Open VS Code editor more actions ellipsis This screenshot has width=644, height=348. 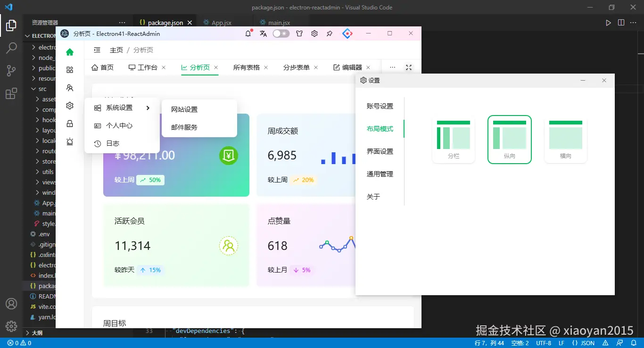634,23
